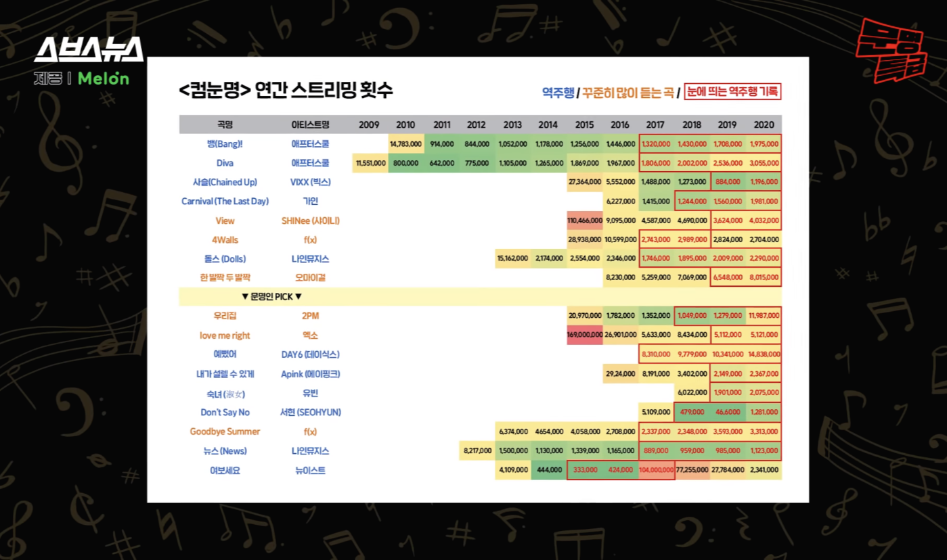Select the song 'love me right'
The height and width of the screenshot is (560, 947).
click(x=225, y=335)
